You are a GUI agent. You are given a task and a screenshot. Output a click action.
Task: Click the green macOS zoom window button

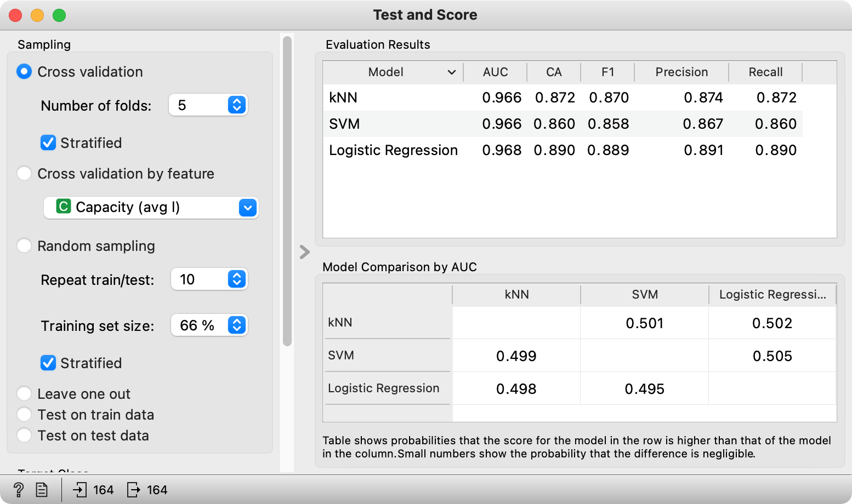click(x=59, y=15)
